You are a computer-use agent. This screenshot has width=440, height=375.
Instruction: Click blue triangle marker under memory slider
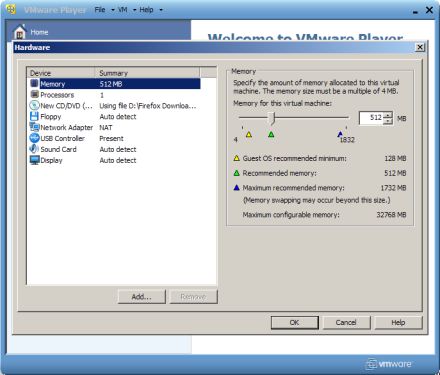(x=340, y=134)
